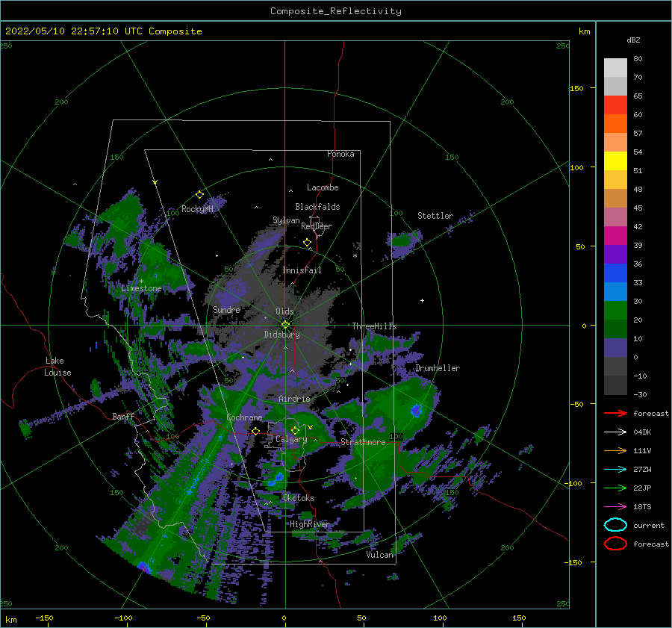Click the Stettler city label
The image size is (672, 628).
point(435,216)
